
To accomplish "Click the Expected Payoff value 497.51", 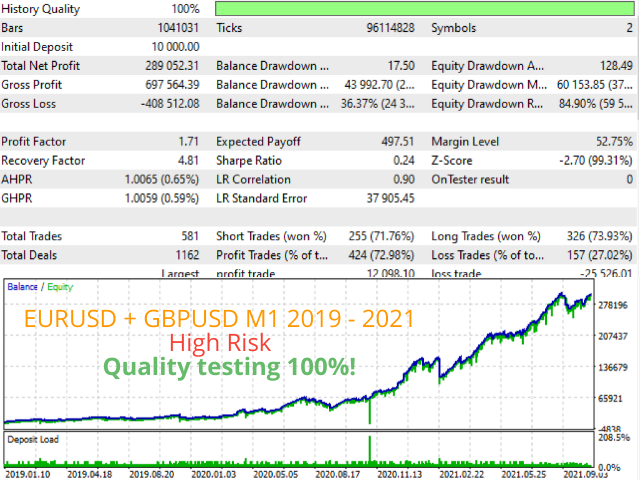I will click(398, 142).
